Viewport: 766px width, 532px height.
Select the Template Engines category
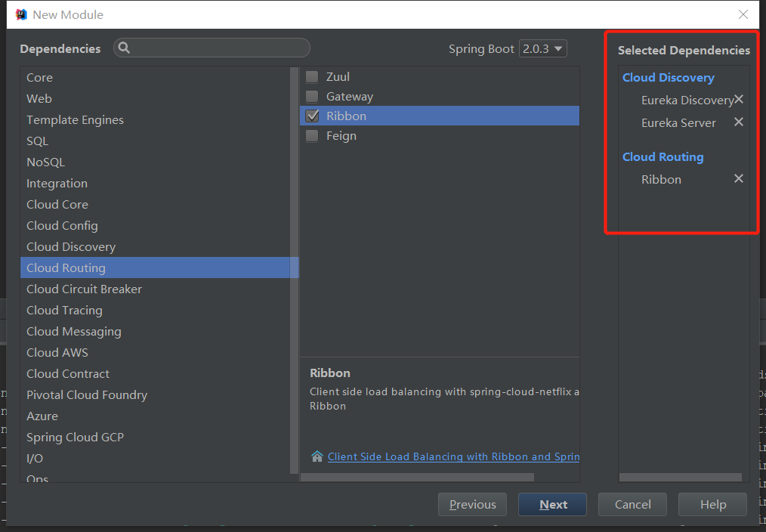pyautogui.click(x=156, y=119)
